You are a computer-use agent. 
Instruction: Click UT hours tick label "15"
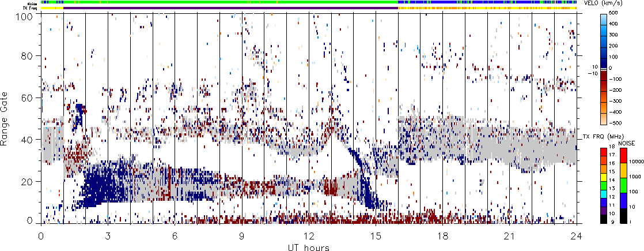[376, 236]
